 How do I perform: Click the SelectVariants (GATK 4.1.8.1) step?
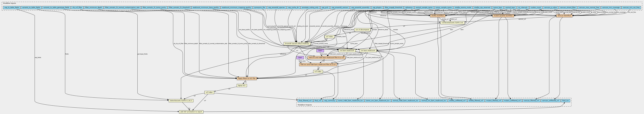point(181,101)
